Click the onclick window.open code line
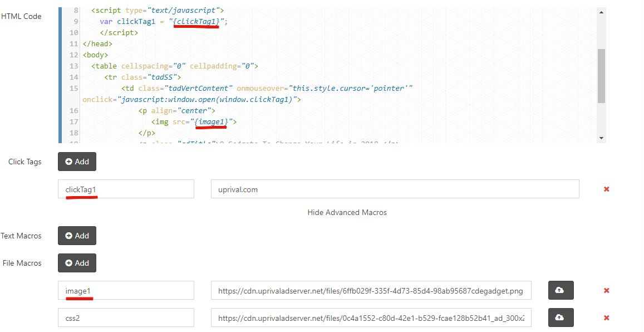This screenshot has width=644, height=332. (x=192, y=100)
